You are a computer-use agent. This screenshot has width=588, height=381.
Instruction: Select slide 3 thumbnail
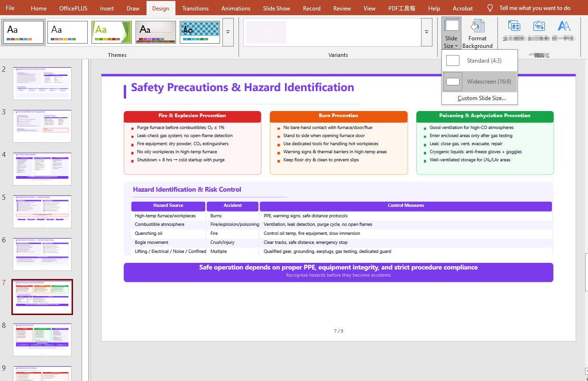click(x=42, y=126)
